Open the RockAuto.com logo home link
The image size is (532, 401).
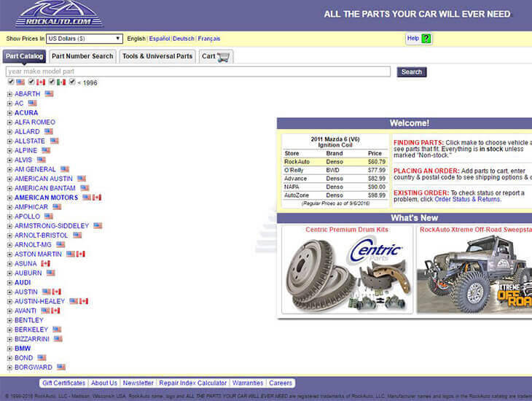(59, 14)
